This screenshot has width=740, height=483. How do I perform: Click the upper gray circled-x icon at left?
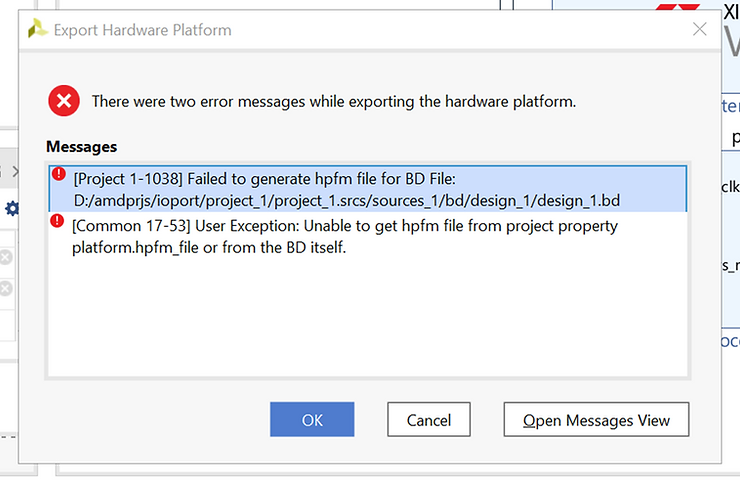(x=6, y=258)
